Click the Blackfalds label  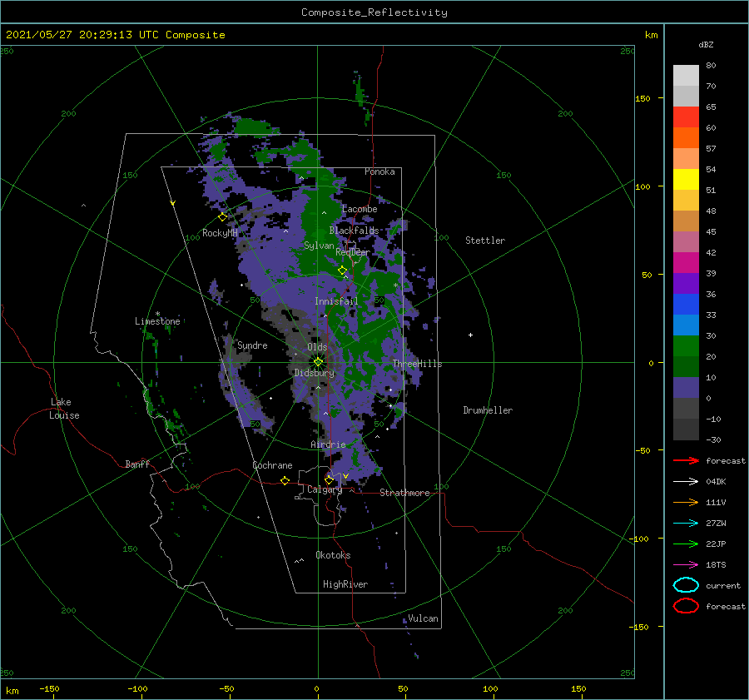(354, 231)
